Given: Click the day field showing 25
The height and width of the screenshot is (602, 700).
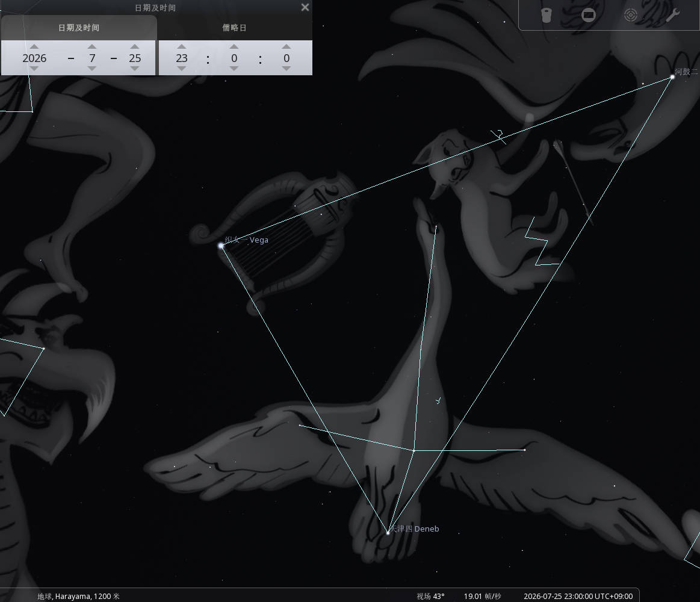Looking at the screenshot, I should coord(135,58).
